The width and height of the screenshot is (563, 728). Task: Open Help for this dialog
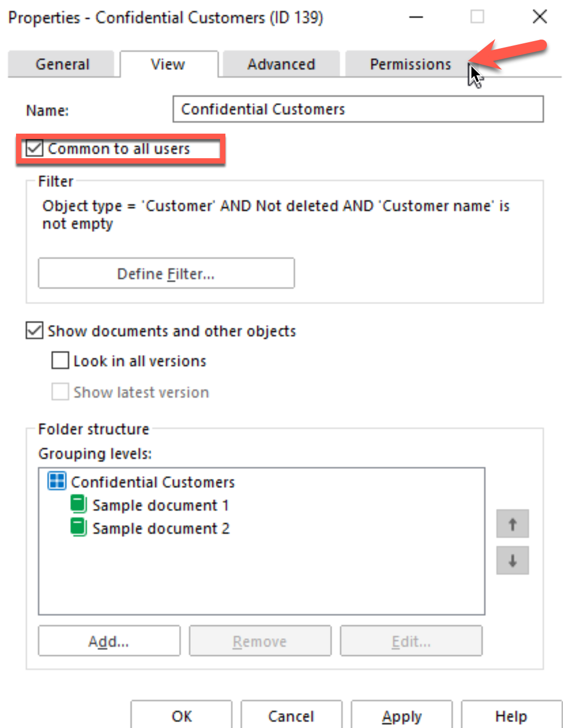(511, 716)
